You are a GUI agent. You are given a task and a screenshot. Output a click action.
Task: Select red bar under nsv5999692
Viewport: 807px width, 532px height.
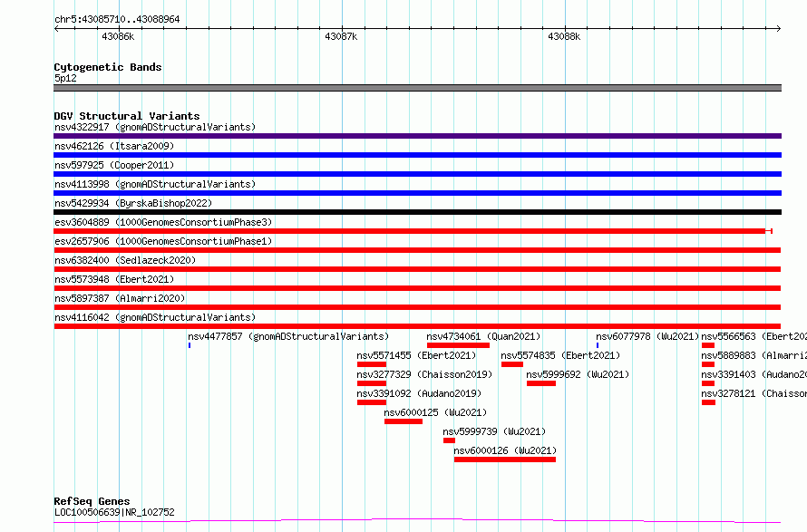tap(541, 383)
